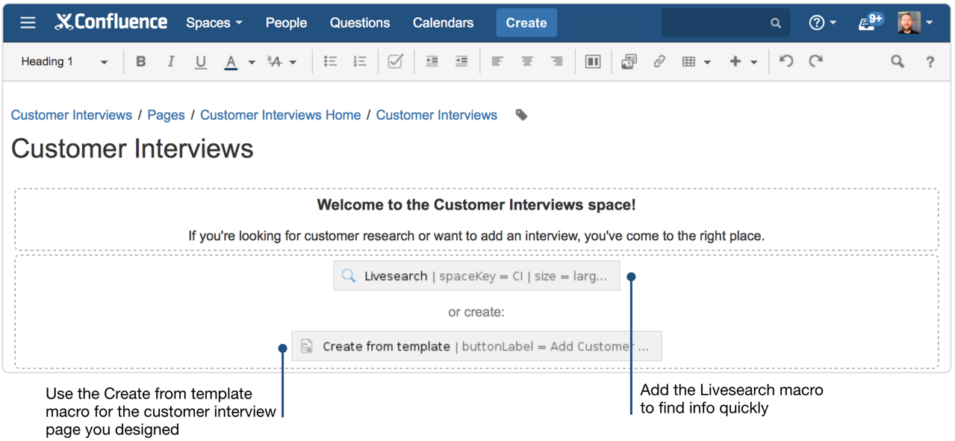The image size is (955, 441).
Task: Open the Help menu question mark
Action: point(823,23)
